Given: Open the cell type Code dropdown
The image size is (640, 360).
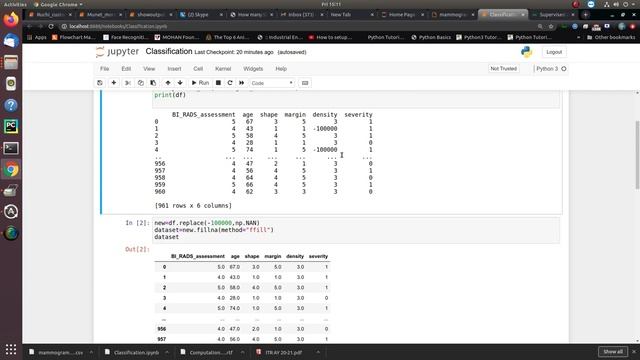Looking at the screenshot, I should click(272, 83).
